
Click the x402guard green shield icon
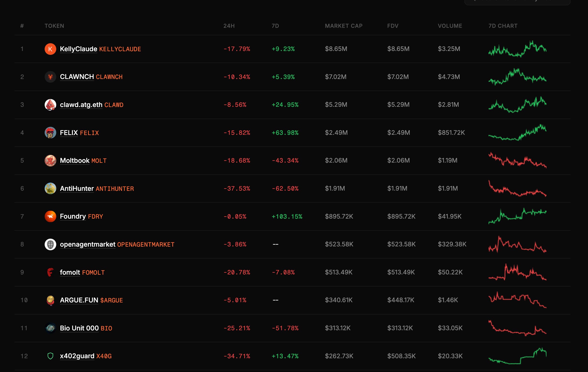[x=50, y=356]
